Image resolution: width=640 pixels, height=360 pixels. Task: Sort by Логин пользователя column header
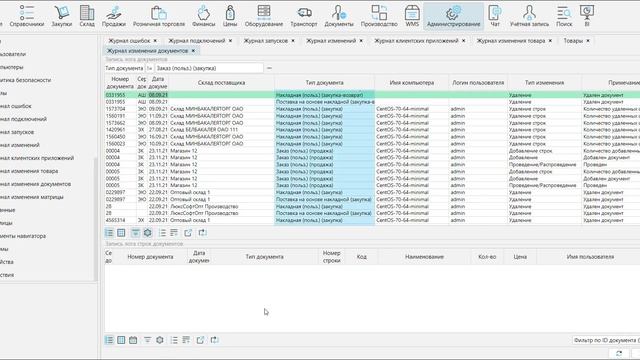point(478,82)
